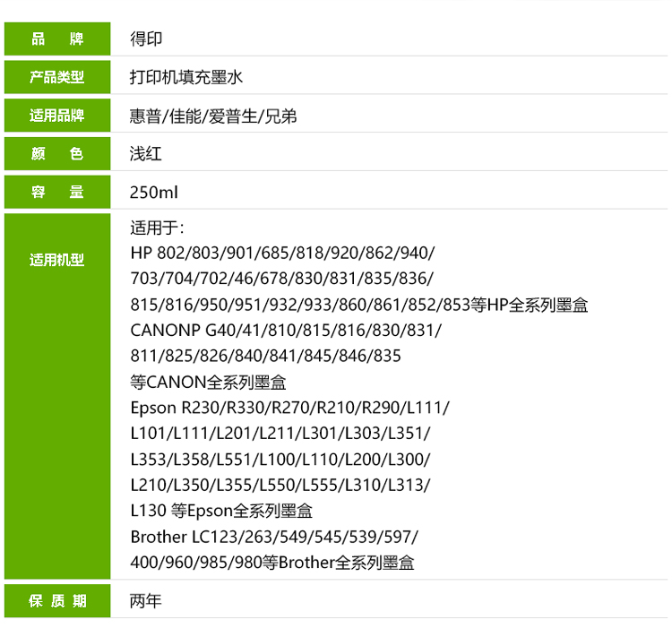The image size is (672, 637).
Task: Click the 产品类型 label cell
Action: click(x=57, y=77)
